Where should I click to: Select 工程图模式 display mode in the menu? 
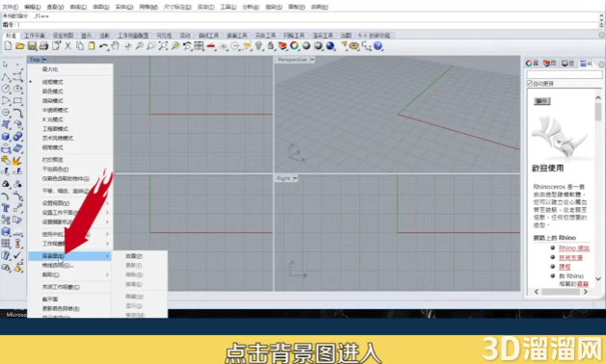click(x=55, y=129)
